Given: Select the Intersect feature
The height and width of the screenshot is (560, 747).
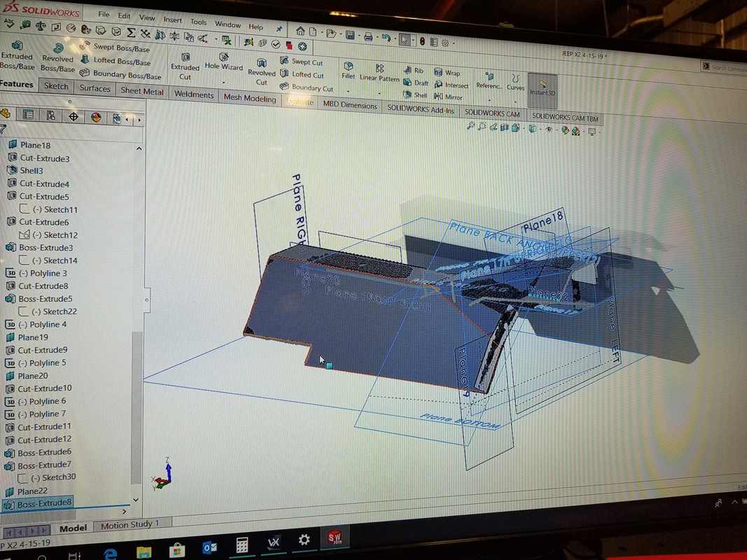Looking at the screenshot, I should [x=451, y=85].
